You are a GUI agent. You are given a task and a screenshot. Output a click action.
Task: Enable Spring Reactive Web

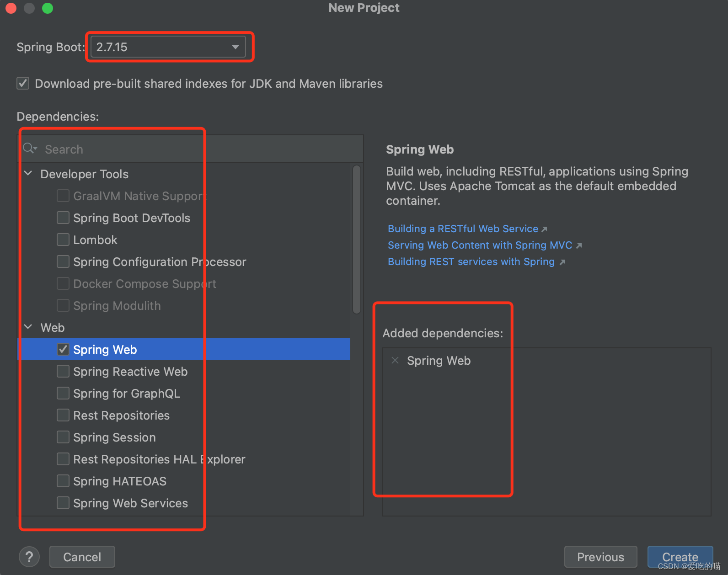(x=63, y=371)
